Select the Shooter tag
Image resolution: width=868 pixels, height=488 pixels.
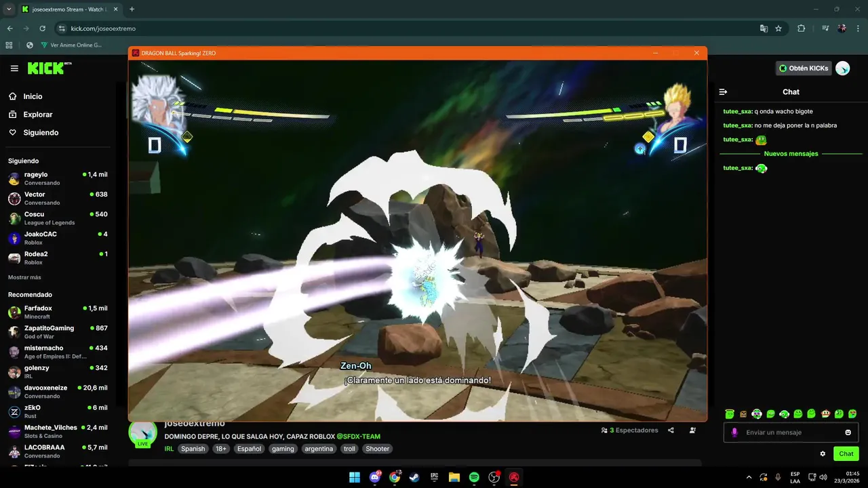pyautogui.click(x=378, y=449)
